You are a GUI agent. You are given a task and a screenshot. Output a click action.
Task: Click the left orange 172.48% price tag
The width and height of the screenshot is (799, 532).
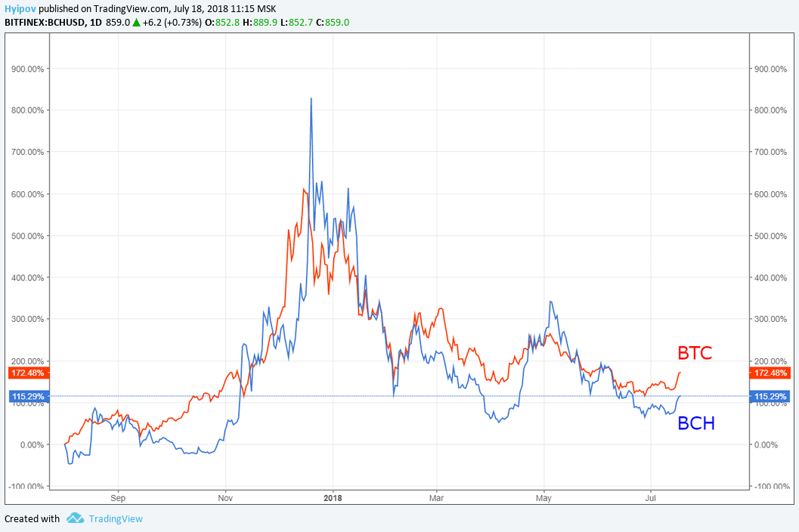pyautogui.click(x=29, y=373)
